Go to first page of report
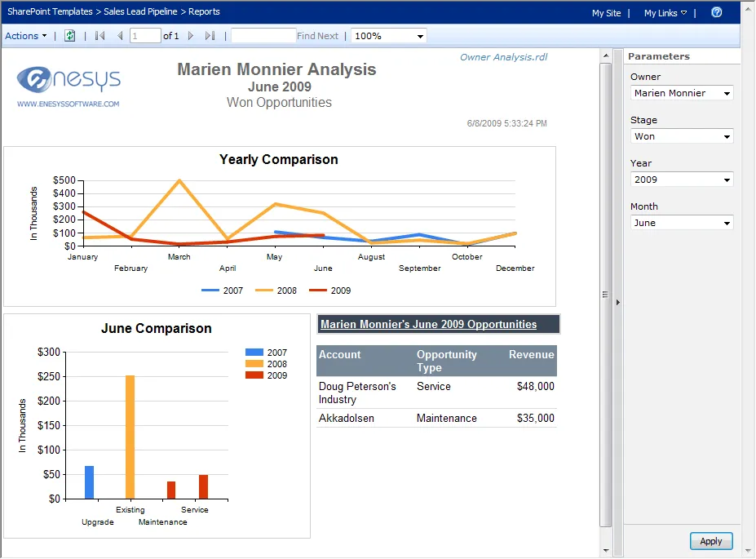Image resolution: width=756 pixels, height=559 pixels. pyautogui.click(x=100, y=36)
